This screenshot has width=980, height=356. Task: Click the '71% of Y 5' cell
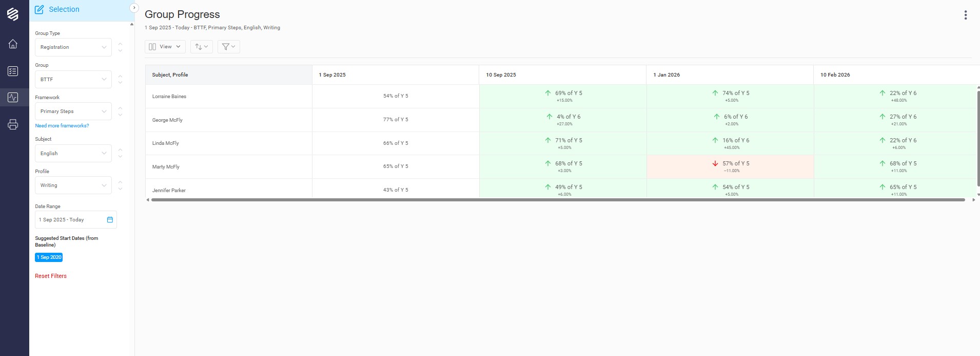click(563, 143)
